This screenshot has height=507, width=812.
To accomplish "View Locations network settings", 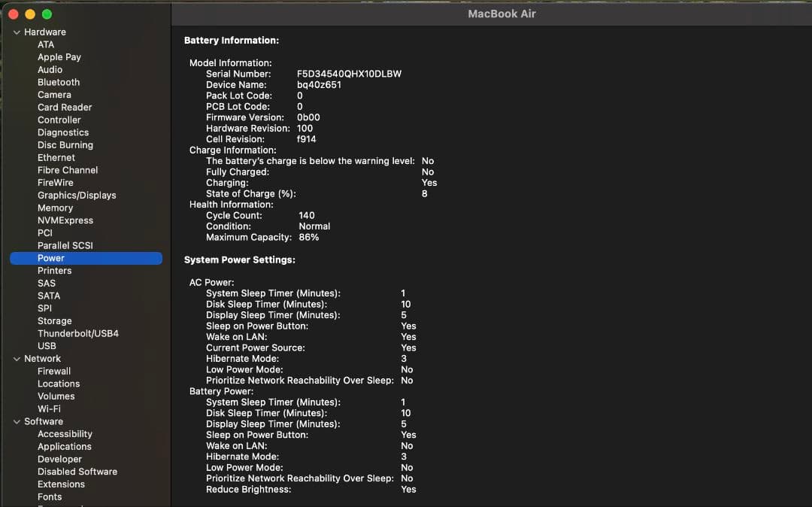I will pos(59,384).
